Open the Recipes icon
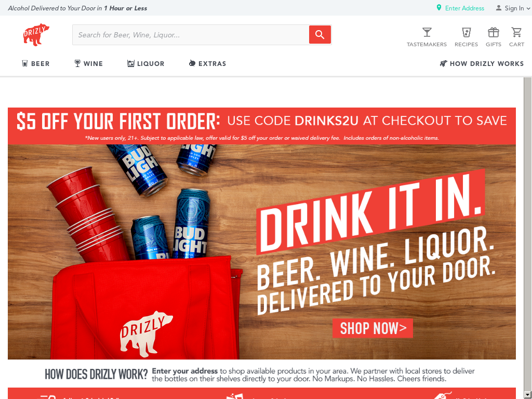 click(466, 33)
